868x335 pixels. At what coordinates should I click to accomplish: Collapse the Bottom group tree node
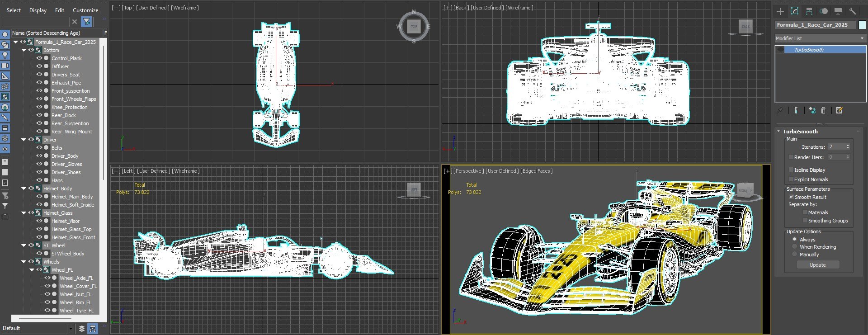pos(24,50)
